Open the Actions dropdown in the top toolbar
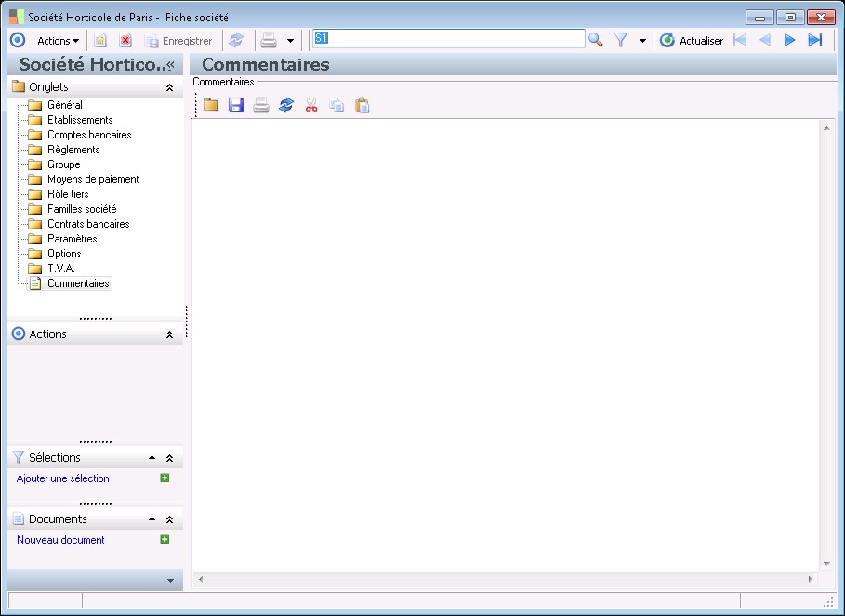Image resolution: width=845 pixels, height=616 pixels. tap(58, 41)
